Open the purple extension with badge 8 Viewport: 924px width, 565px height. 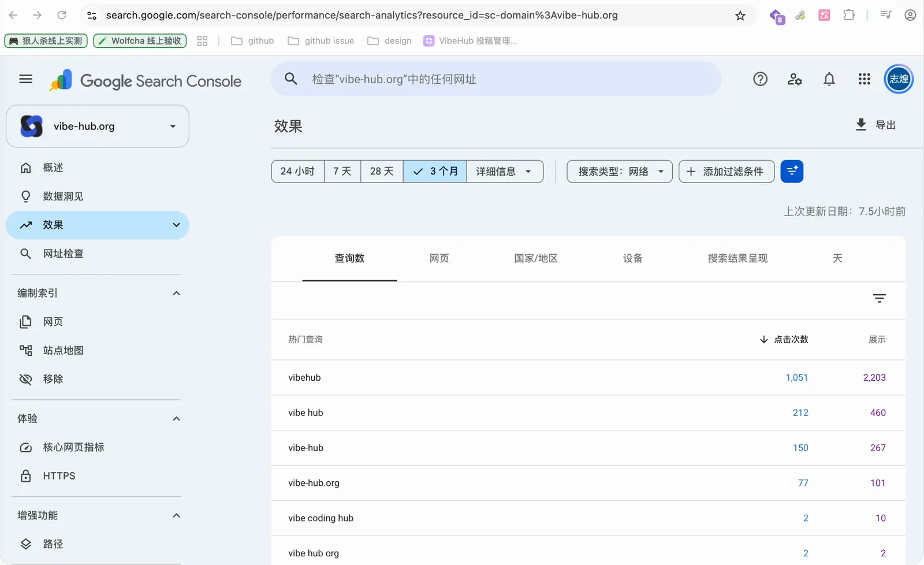coord(777,16)
